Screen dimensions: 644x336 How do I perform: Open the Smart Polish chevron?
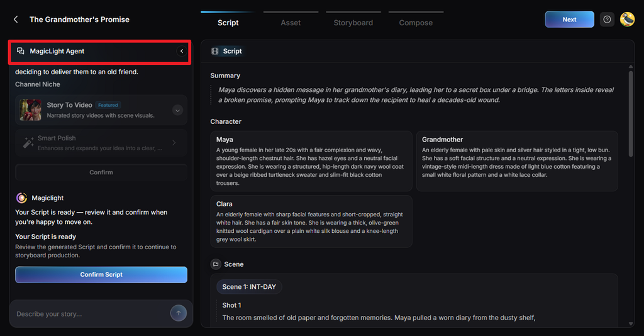(x=174, y=143)
